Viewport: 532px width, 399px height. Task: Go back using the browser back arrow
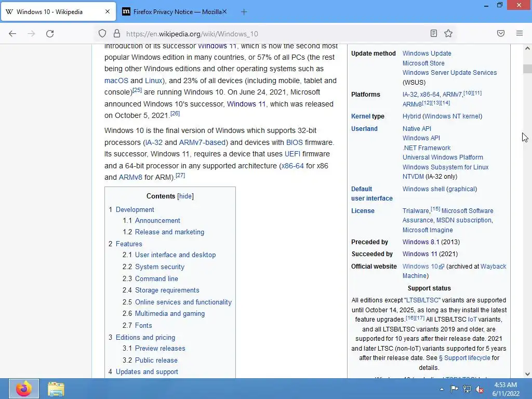click(12, 34)
